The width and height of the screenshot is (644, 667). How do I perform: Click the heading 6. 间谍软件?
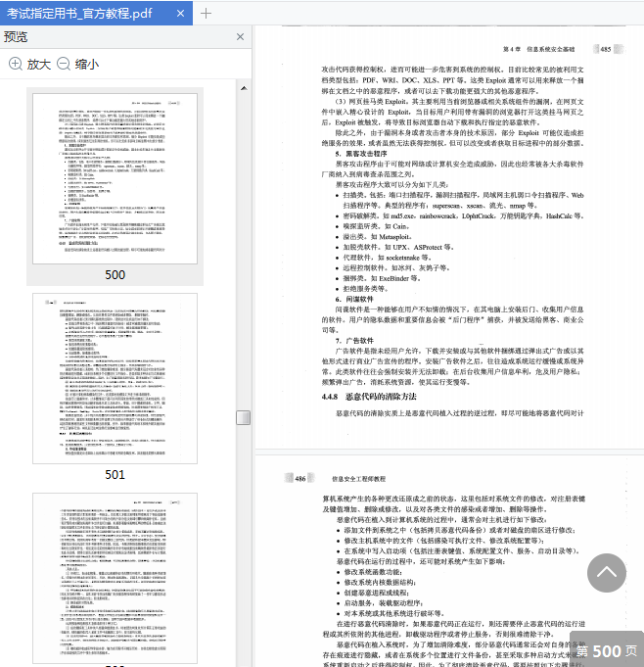click(x=354, y=299)
